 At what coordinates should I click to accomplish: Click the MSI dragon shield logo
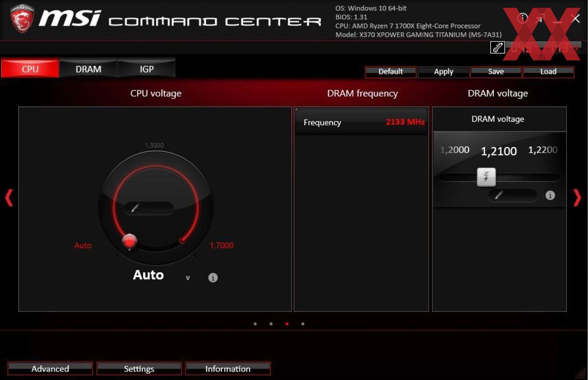[22, 19]
